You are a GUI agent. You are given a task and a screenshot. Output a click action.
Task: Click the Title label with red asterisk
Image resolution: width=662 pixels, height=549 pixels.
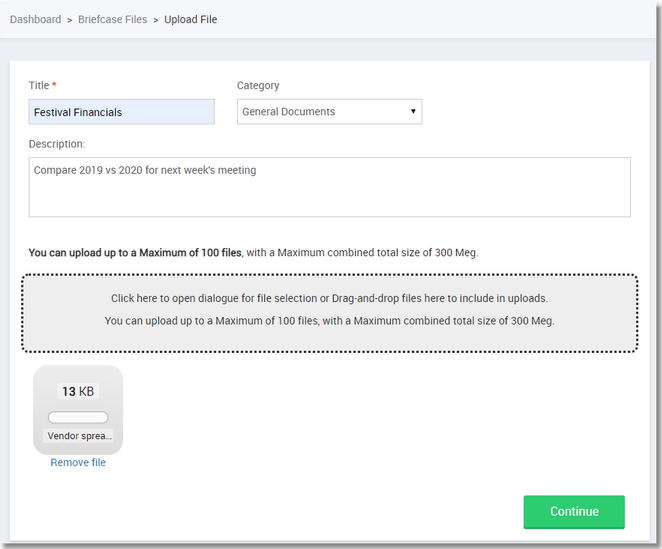[x=42, y=86]
